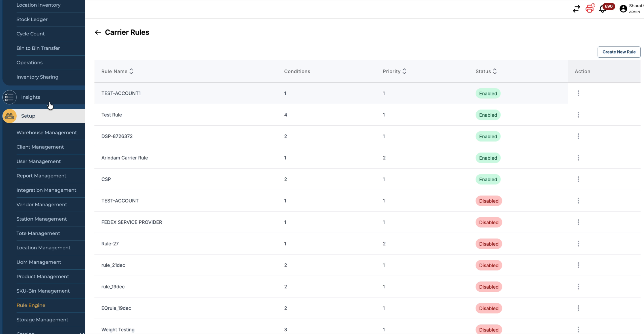Image resolution: width=644 pixels, height=334 pixels.
Task: Click the back arrow beside Carrier Rules
Action: coord(98,32)
